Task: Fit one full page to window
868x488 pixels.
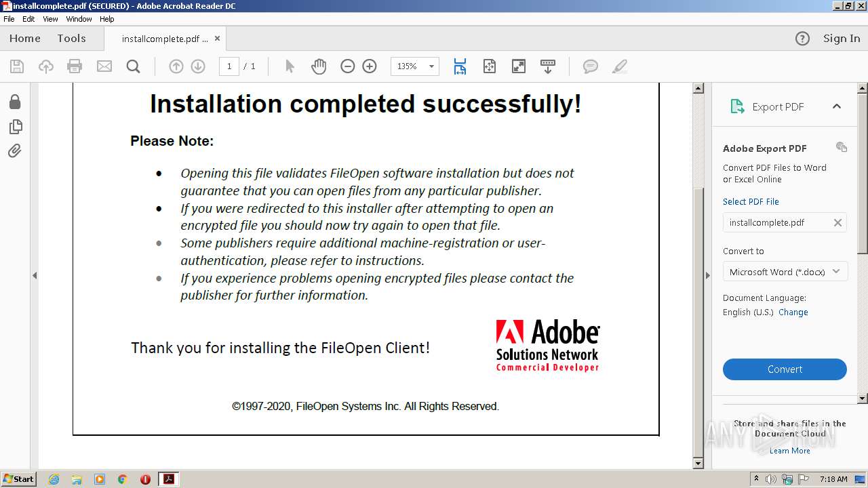Action: click(490, 66)
